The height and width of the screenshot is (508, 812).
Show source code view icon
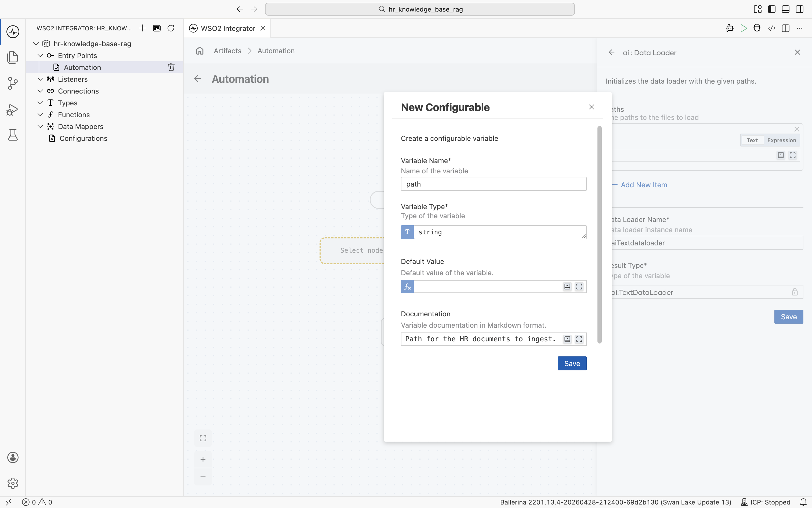pos(771,28)
